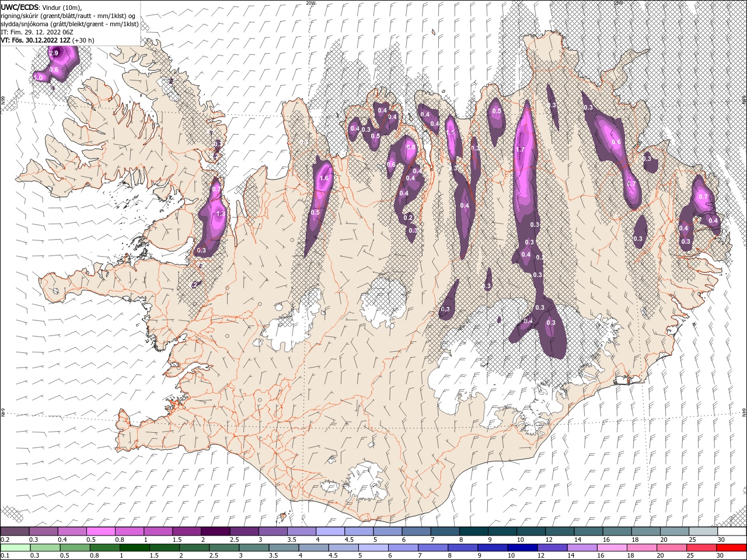Click the light pink 16 swatch in lower legend
Image resolution: width=747 pixels, height=560 pixels.
(612, 548)
